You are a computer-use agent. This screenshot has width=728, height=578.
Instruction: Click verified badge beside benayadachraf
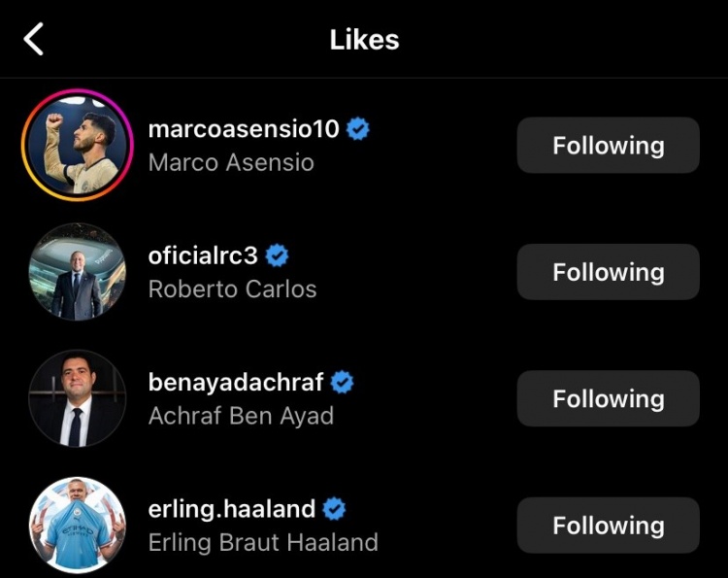click(343, 382)
